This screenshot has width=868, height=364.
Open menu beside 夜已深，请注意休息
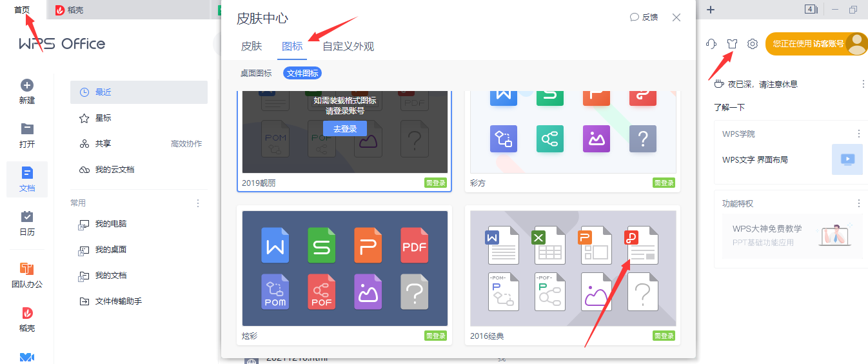coord(863,84)
